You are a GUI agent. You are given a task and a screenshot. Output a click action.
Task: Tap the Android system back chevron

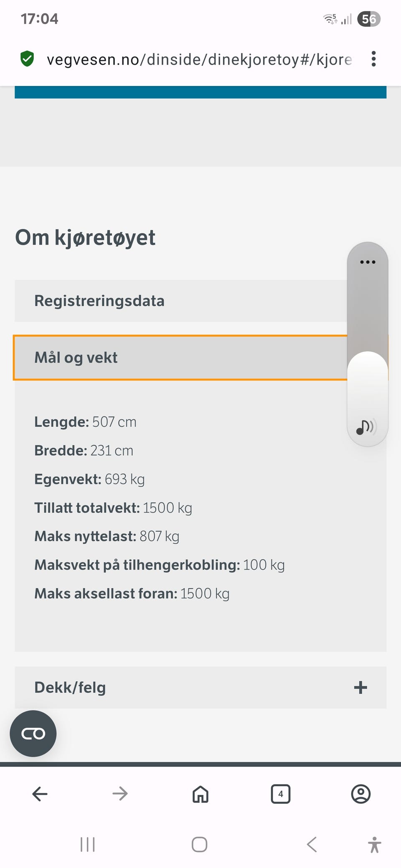pyautogui.click(x=312, y=845)
